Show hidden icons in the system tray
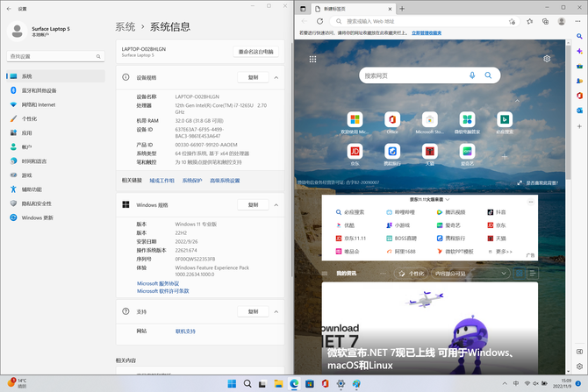Image resolution: width=588 pixels, height=392 pixels. (x=505, y=383)
